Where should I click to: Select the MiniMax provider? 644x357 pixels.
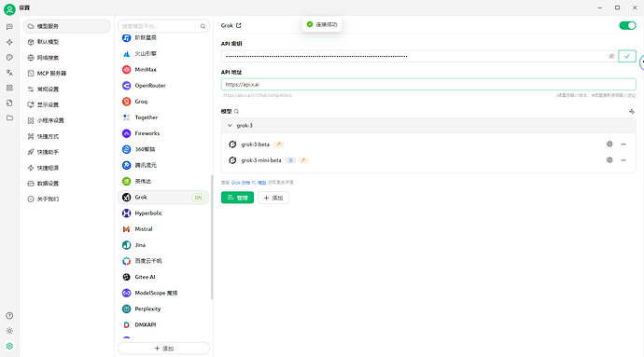pos(163,70)
